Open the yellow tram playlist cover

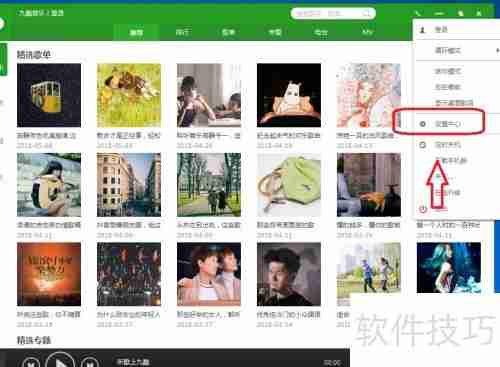49,95
